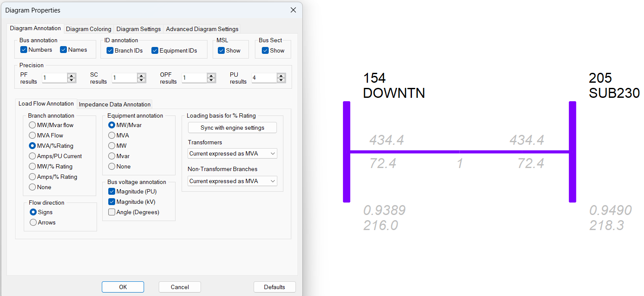This screenshot has width=644, height=296.
Task: Select MW/Mvar flow branch annotation
Action: point(32,125)
